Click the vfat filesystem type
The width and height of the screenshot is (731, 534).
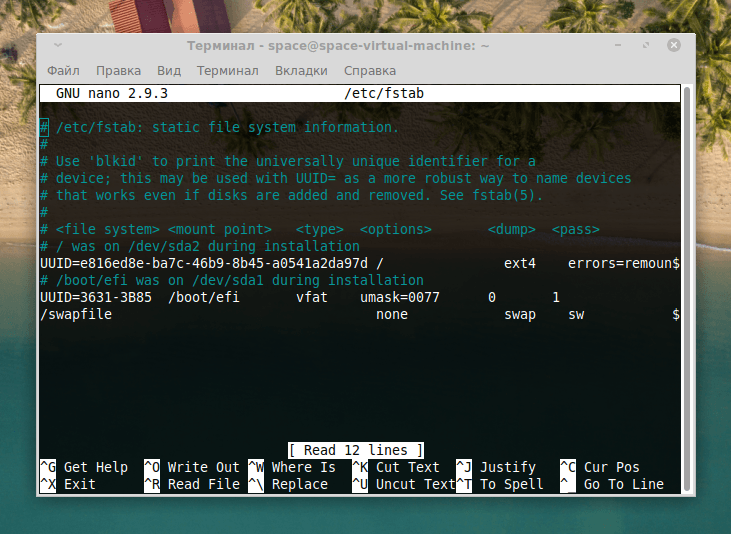coord(312,297)
